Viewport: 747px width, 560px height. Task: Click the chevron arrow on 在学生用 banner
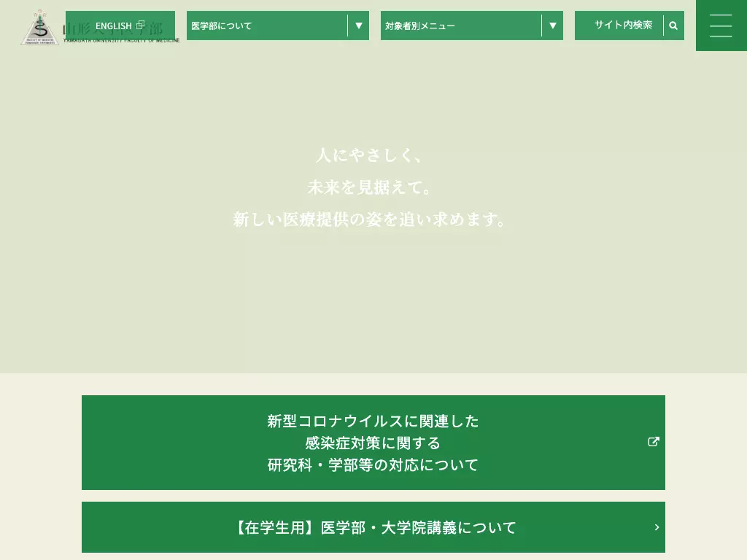[657, 527]
